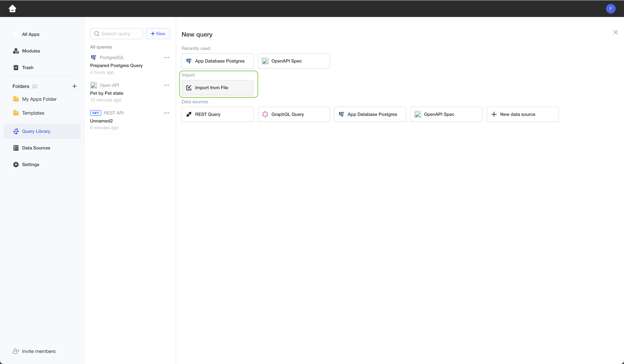The image size is (624, 364).
Task: Go to Trash
Action: point(28,68)
